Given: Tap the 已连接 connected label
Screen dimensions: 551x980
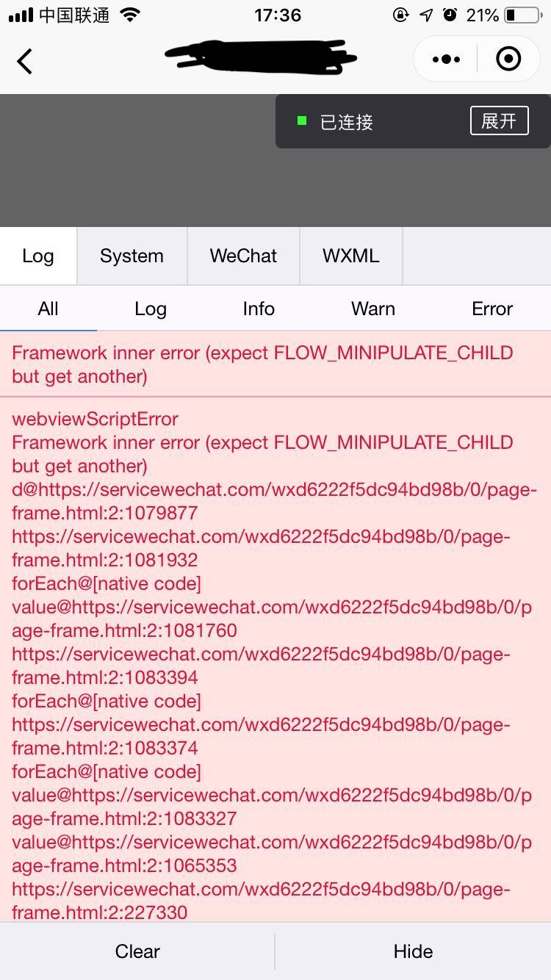Looking at the screenshot, I should [x=347, y=122].
